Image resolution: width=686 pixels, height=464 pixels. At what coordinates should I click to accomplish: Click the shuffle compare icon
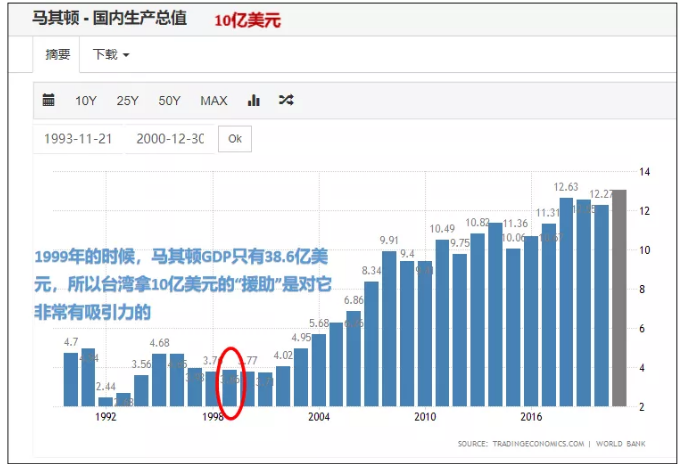coord(286,100)
